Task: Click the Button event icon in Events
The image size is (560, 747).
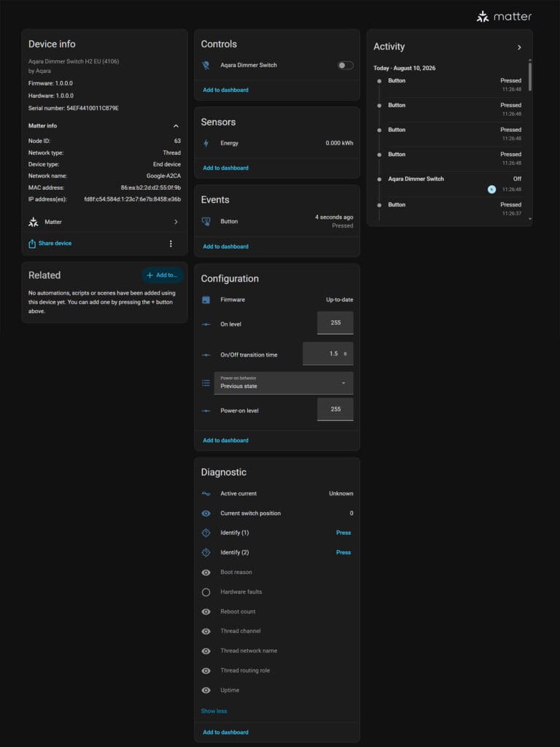Action: (x=206, y=221)
